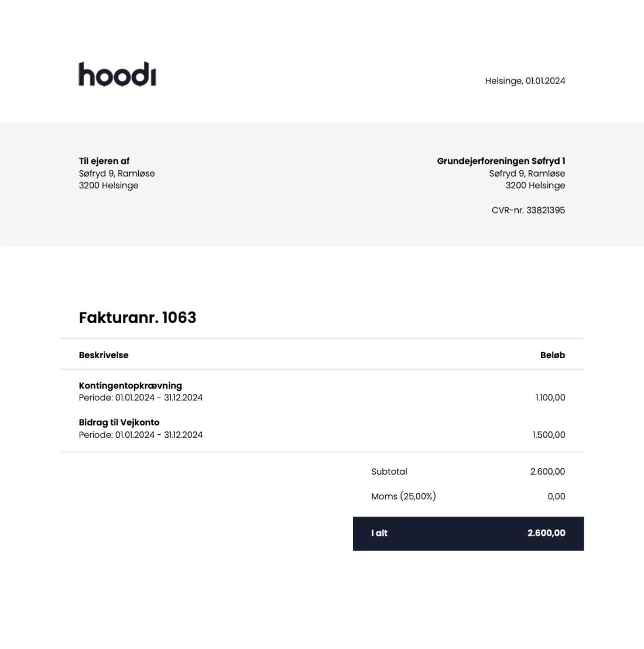This screenshot has width=644, height=649.
Task: Select the CVR-nr. 33821395 text
Action: tap(528, 210)
